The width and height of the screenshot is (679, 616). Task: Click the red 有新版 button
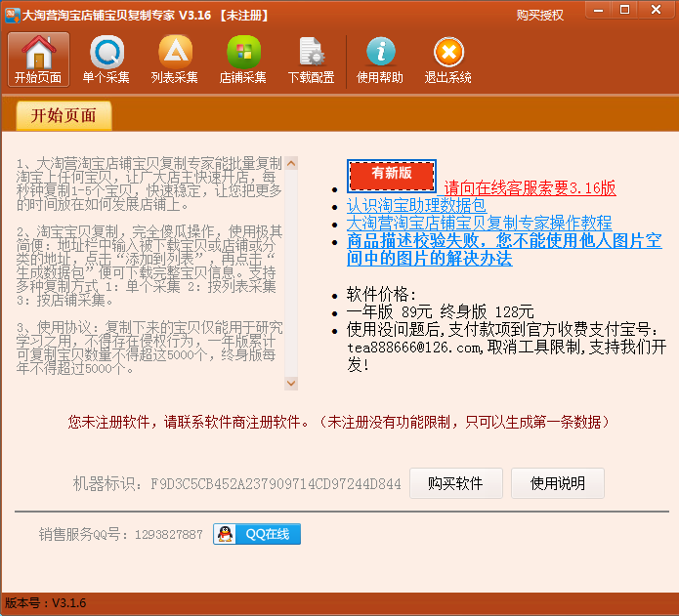pyautogui.click(x=391, y=175)
